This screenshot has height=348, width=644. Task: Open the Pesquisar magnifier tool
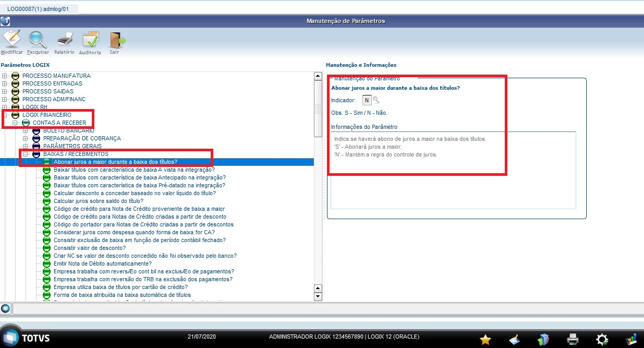coord(38,40)
